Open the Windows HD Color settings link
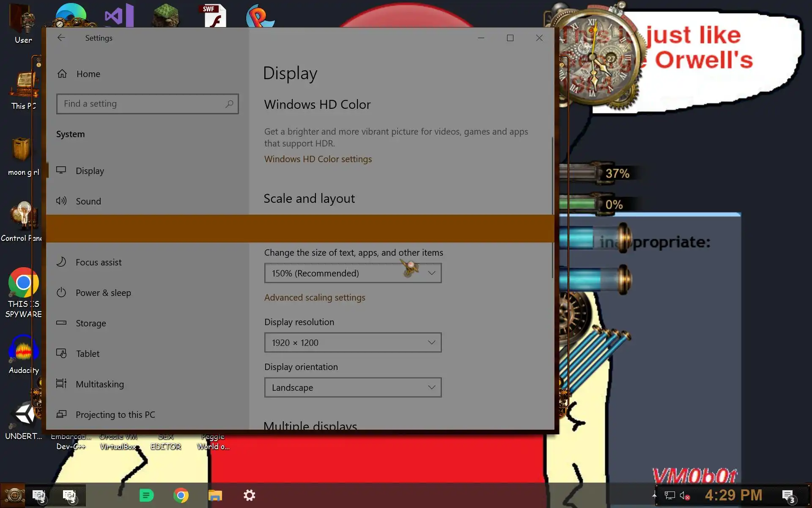 point(318,159)
